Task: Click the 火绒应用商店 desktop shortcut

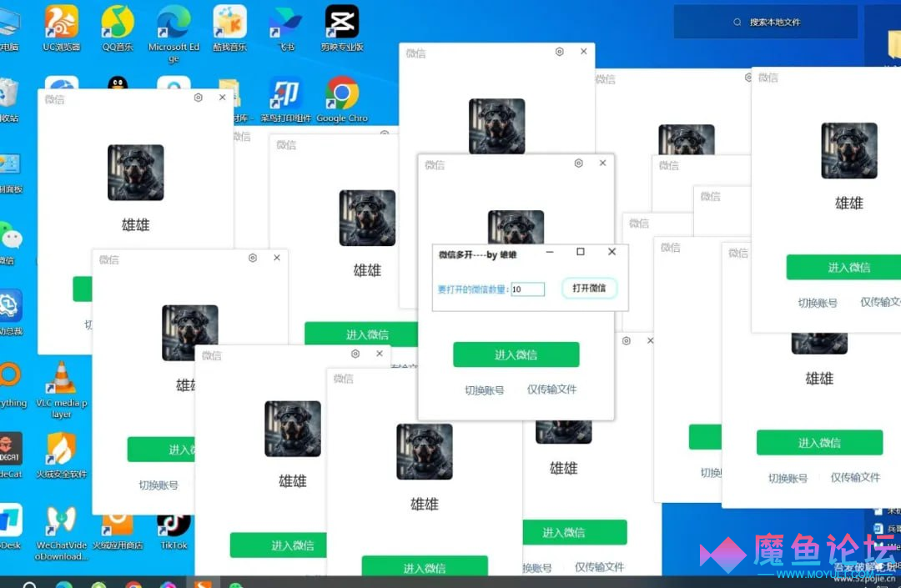Action: [118, 532]
